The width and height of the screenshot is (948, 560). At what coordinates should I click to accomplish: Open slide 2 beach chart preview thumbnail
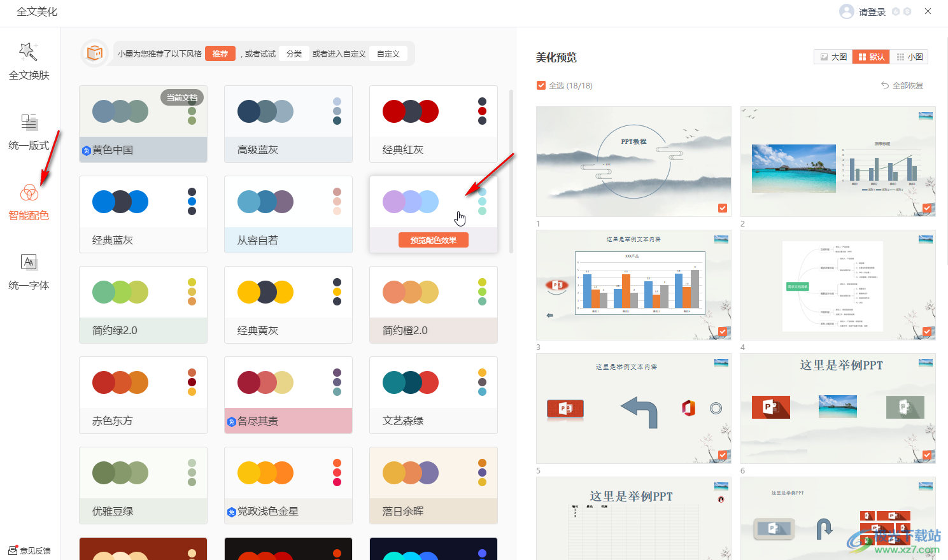[838, 162]
